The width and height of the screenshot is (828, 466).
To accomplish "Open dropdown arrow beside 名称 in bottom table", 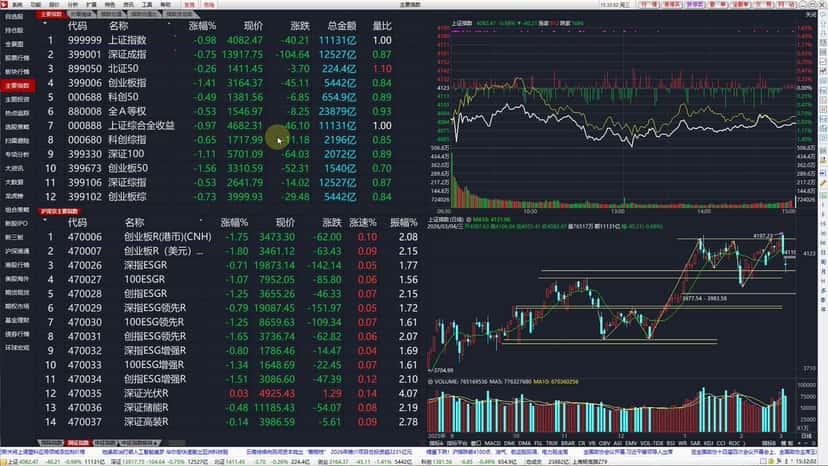I will point(201,220).
